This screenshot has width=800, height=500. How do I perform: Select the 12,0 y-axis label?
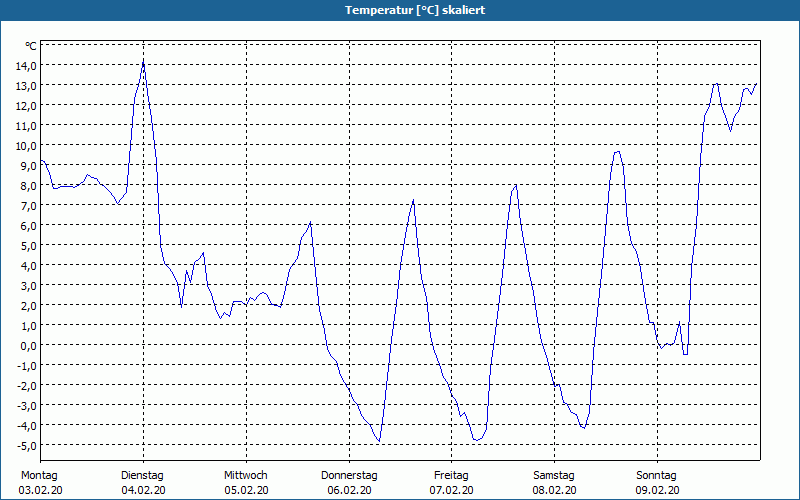click(27, 106)
